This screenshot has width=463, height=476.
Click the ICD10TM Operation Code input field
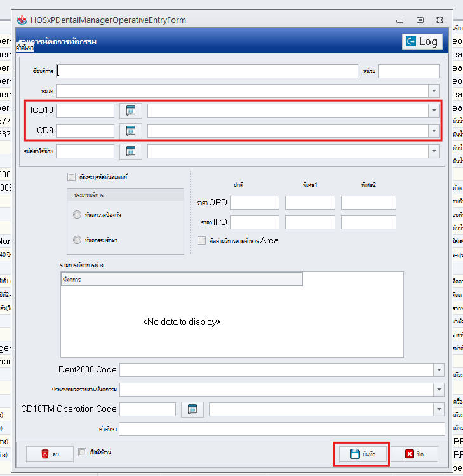pos(147,409)
